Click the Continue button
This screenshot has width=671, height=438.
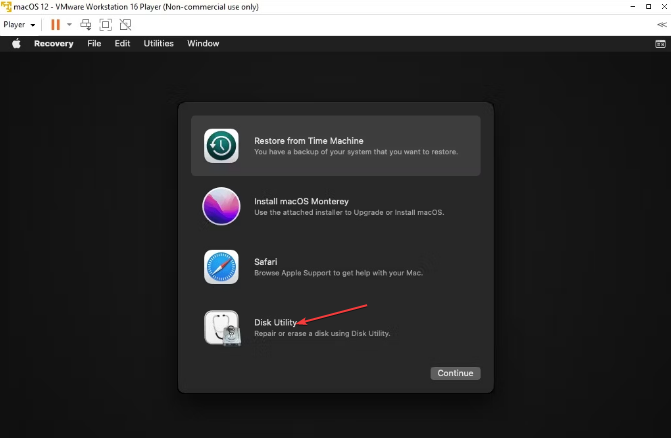[455, 373]
